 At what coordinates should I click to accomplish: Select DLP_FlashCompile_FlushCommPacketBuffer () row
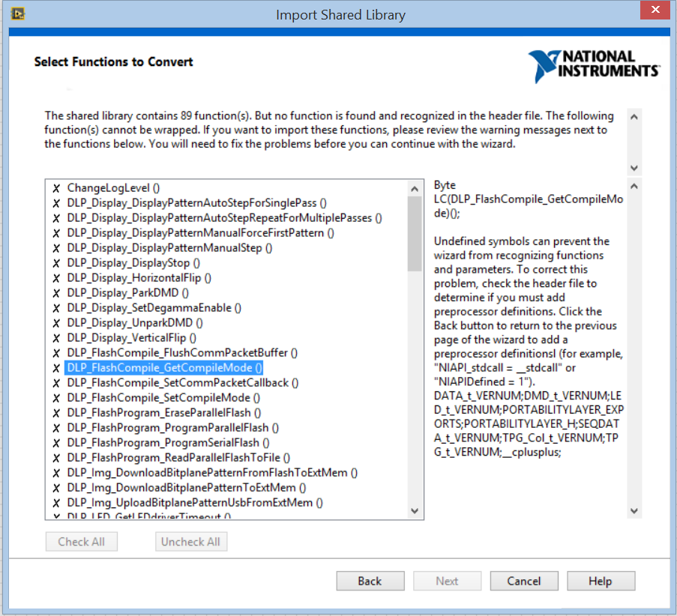pyautogui.click(x=182, y=353)
